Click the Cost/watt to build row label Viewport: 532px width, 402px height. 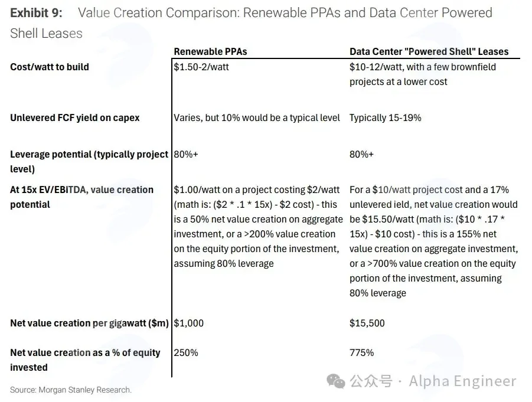pyautogui.click(x=50, y=67)
